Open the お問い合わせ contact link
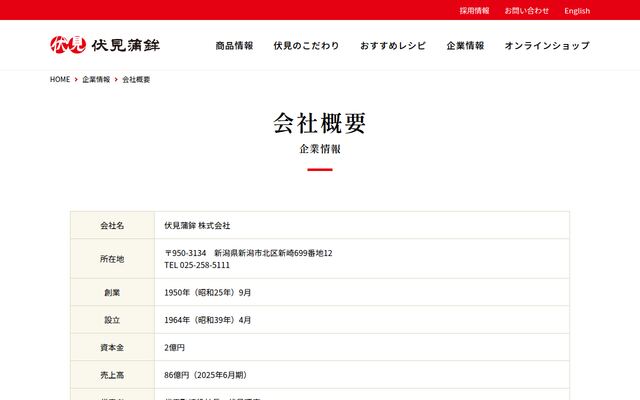The width and height of the screenshot is (640, 400). point(527,11)
